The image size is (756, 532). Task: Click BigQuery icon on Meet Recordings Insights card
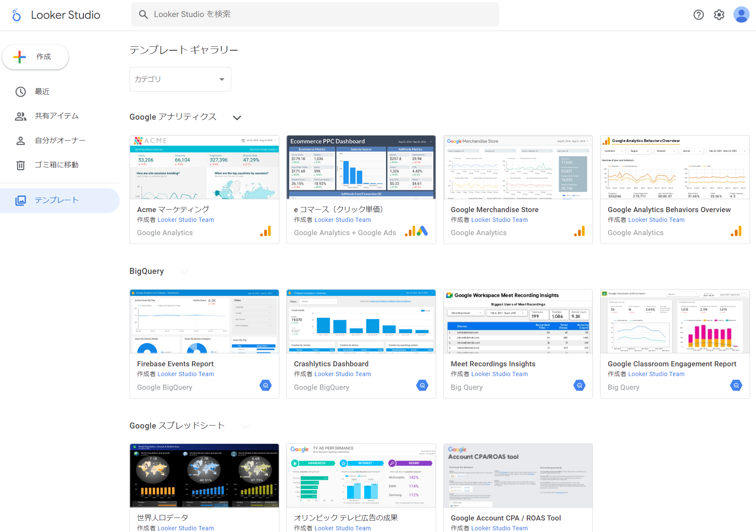580,385
